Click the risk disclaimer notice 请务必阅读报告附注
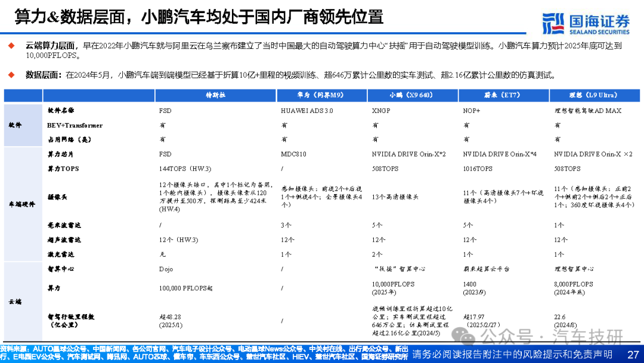 coord(513,354)
